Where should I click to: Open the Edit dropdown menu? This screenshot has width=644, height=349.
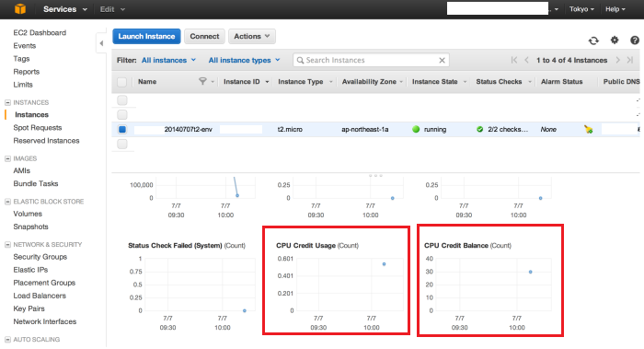point(112,9)
